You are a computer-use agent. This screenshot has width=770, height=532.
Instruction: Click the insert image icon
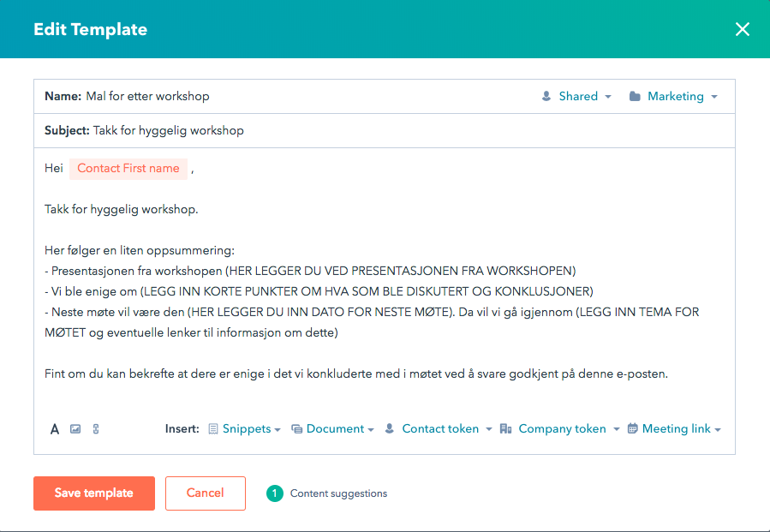pyautogui.click(x=75, y=429)
